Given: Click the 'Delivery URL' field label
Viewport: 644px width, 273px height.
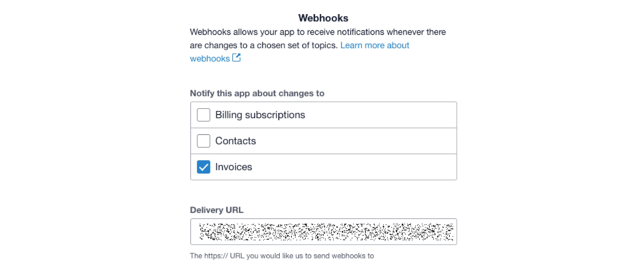Looking at the screenshot, I should [216, 210].
